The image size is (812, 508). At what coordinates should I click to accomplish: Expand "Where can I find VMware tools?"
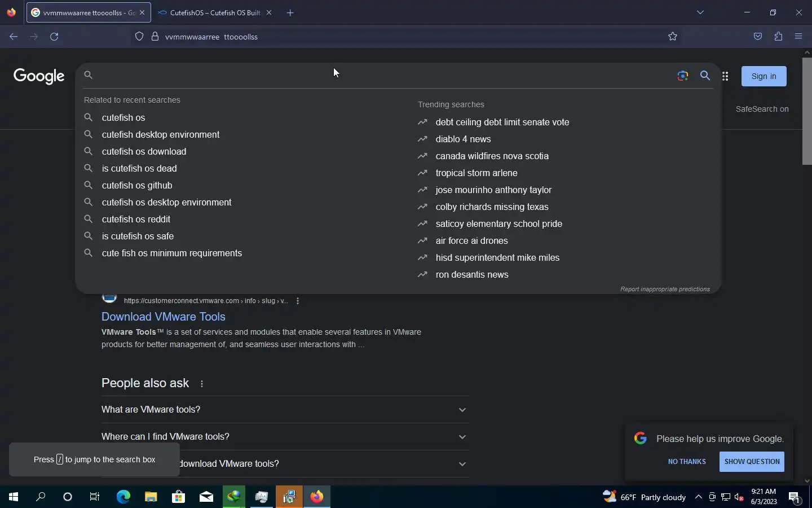[x=285, y=436]
